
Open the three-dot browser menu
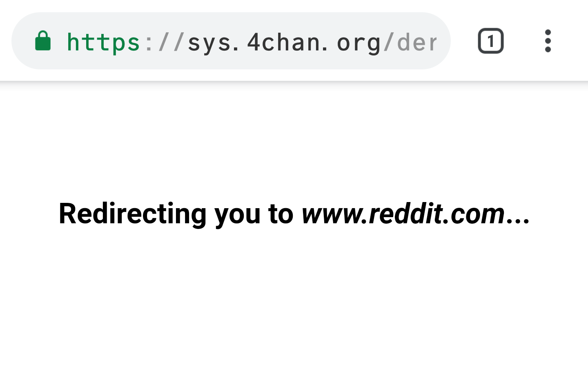point(548,41)
